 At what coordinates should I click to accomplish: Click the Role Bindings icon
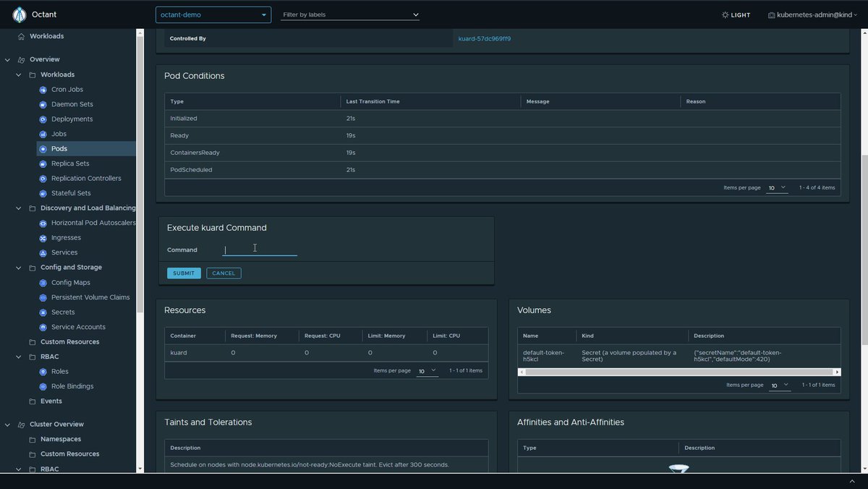43,386
